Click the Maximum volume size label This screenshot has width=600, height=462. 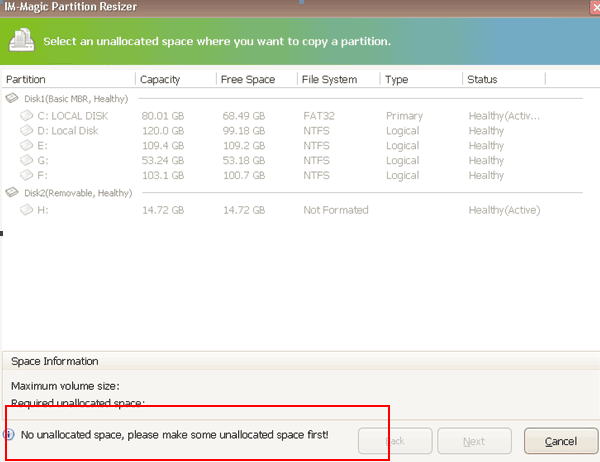tap(65, 386)
